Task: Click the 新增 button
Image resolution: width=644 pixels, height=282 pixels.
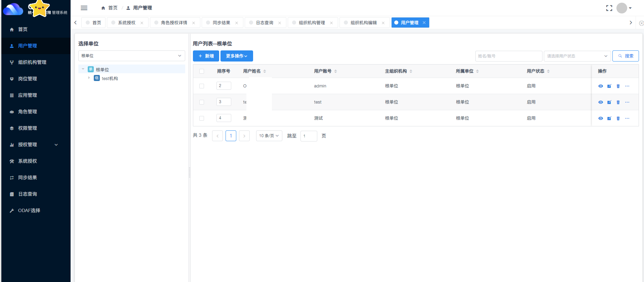Action: coord(206,56)
